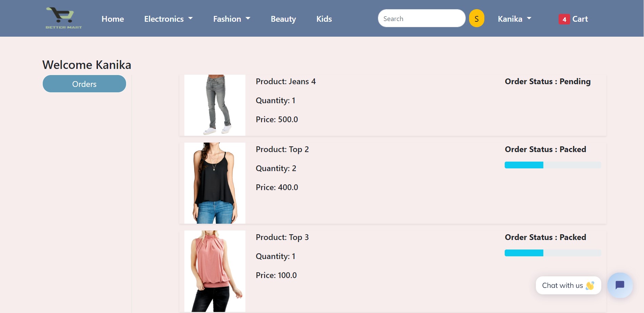Open the yellow S profile avatar
The height and width of the screenshot is (313, 644).
click(x=477, y=18)
